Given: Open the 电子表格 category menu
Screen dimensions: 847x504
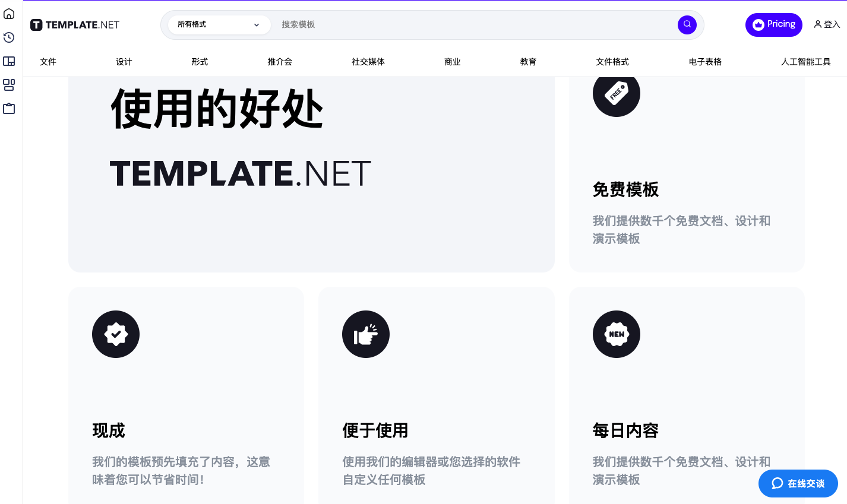Looking at the screenshot, I should (705, 61).
